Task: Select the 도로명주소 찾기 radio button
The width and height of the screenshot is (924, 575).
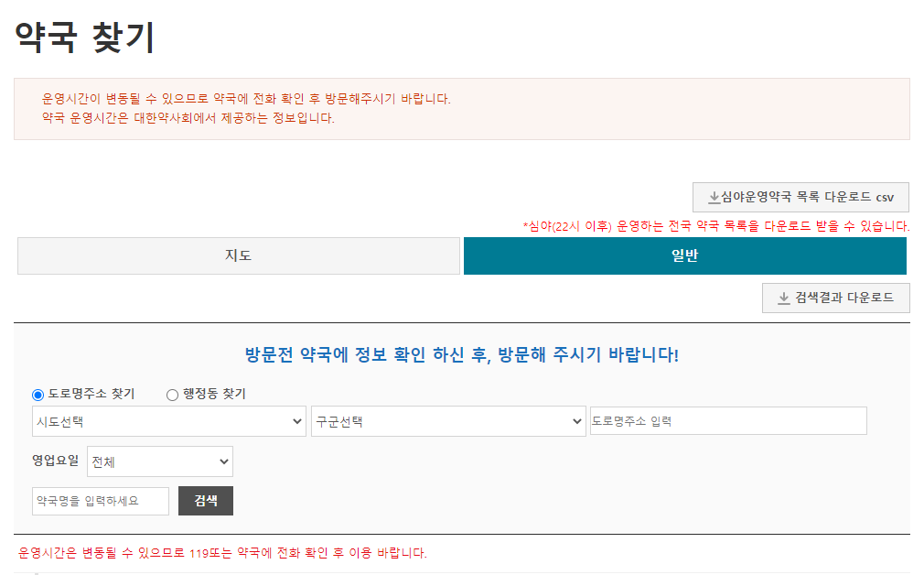Action: coord(37,395)
